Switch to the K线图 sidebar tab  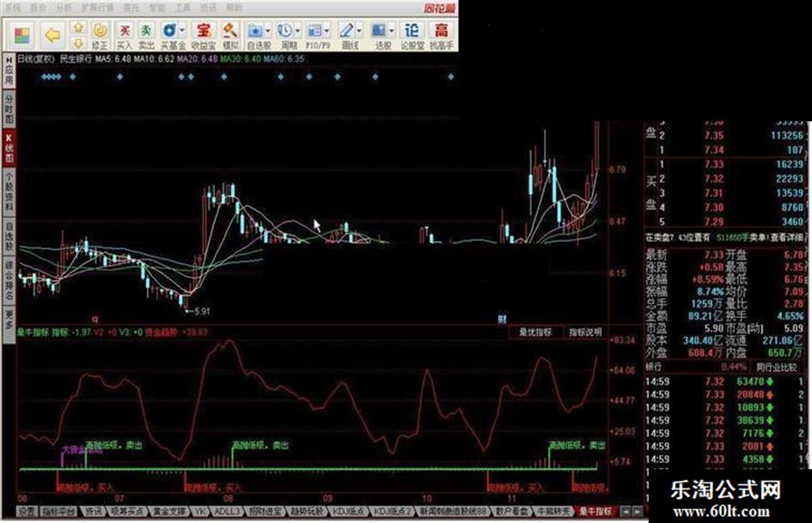tap(9, 147)
